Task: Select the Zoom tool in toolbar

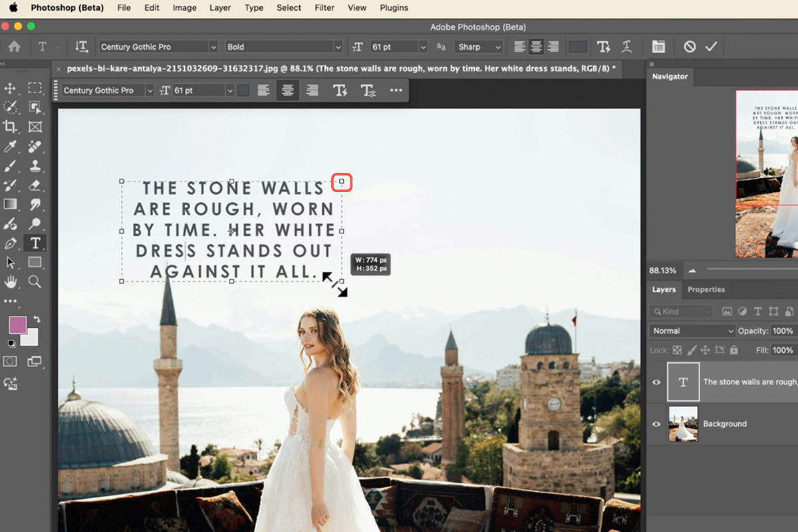Action: pyautogui.click(x=35, y=282)
